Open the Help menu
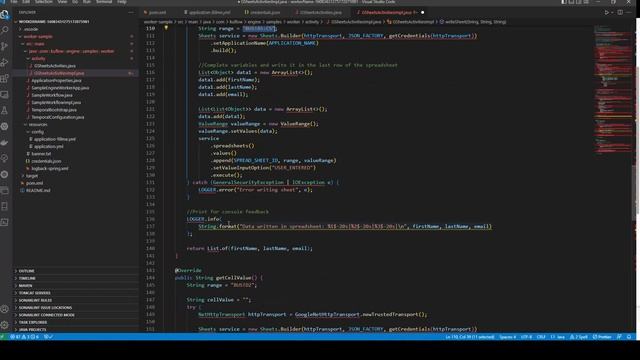Screen dimensions: 640x360 click(122, 2)
